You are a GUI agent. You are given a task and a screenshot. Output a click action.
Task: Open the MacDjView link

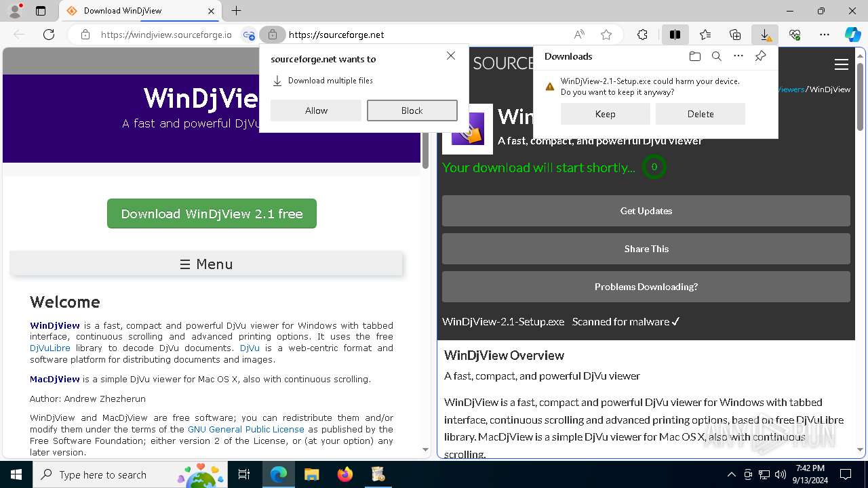point(55,379)
